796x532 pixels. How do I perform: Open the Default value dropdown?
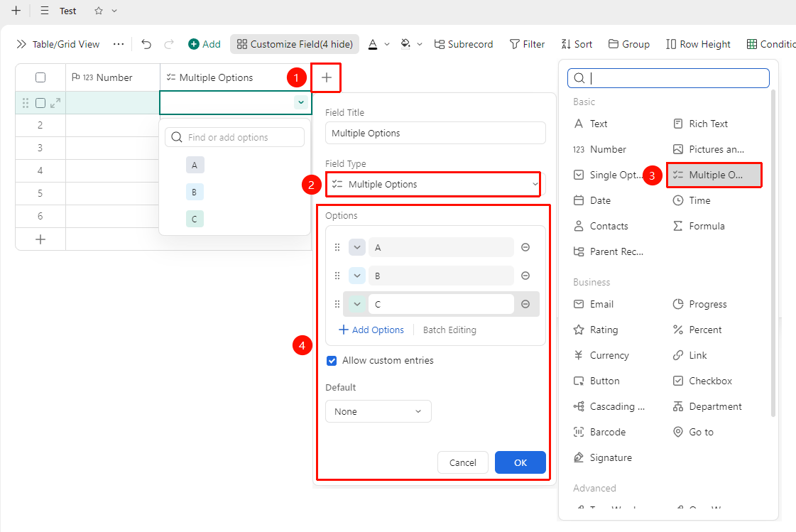click(x=378, y=411)
